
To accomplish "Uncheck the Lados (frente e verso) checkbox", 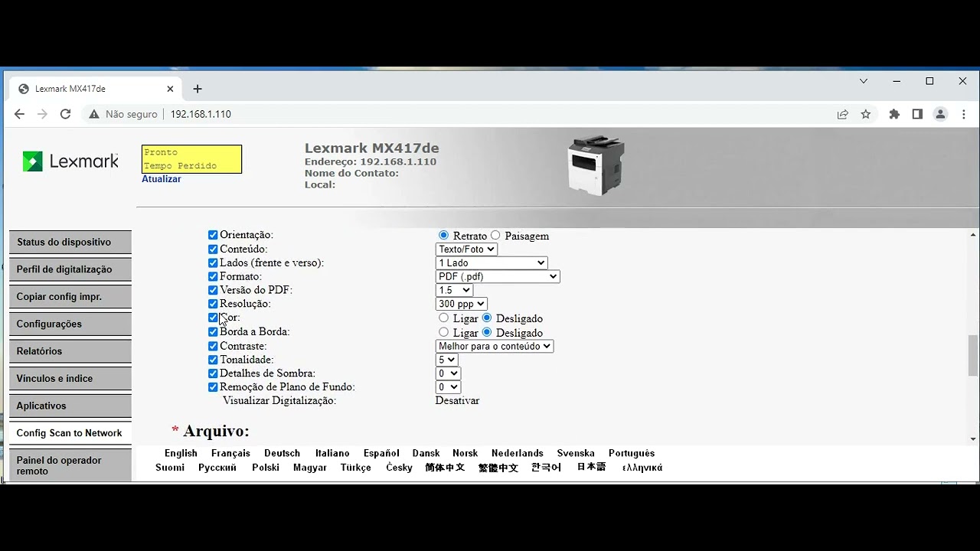I will click(x=213, y=262).
